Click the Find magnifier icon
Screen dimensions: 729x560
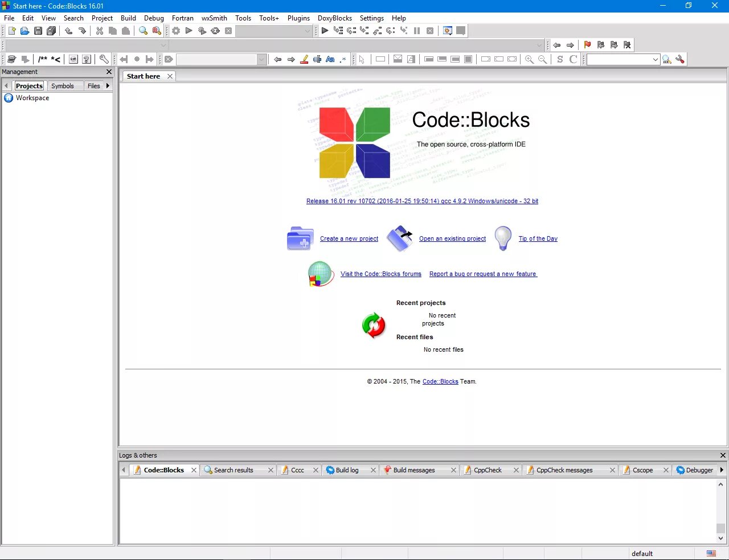(144, 31)
